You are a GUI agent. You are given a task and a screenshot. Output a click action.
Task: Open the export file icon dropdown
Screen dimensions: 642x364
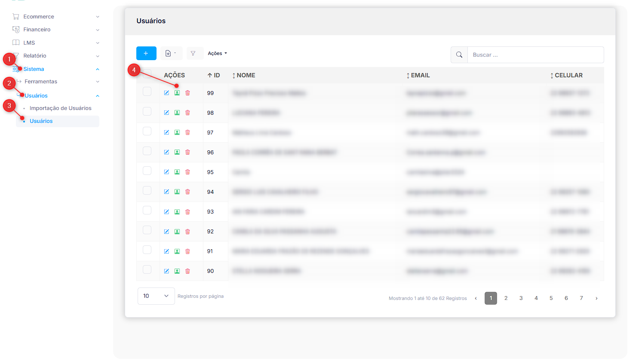pyautogui.click(x=171, y=53)
